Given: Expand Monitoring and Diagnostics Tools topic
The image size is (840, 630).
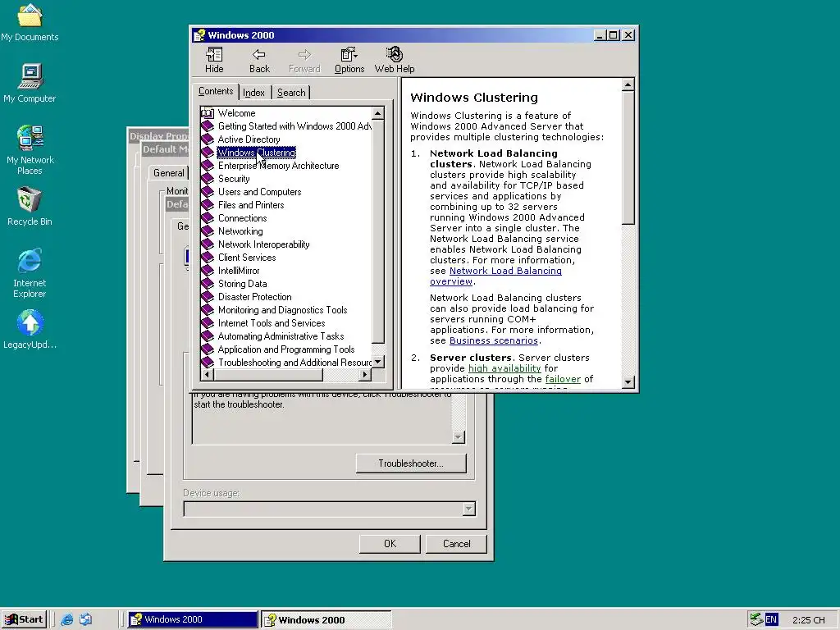Looking at the screenshot, I should pyautogui.click(x=283, y=310).
